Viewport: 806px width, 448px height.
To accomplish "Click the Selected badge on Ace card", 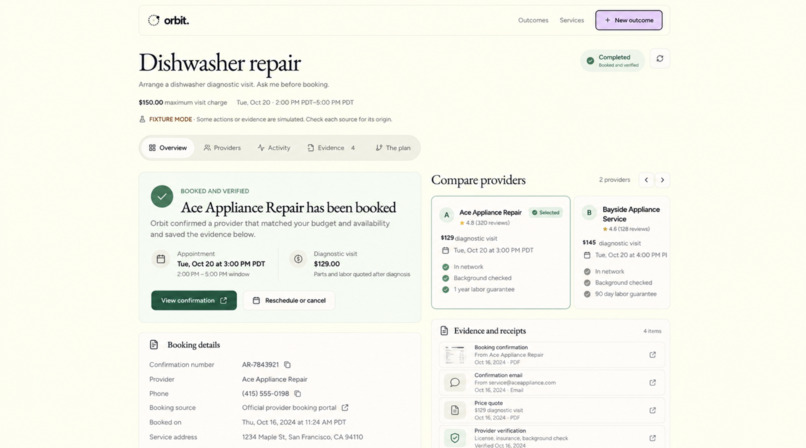I will click(546, 213).
